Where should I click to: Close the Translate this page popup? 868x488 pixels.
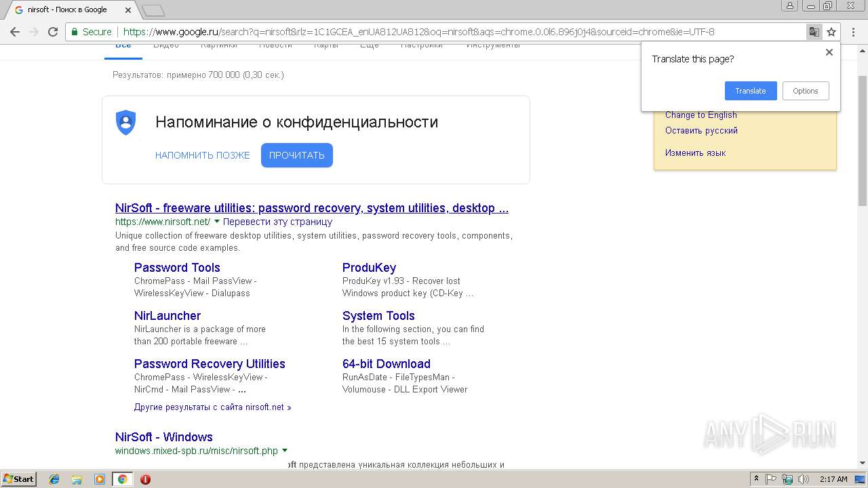tap(829, 52)
